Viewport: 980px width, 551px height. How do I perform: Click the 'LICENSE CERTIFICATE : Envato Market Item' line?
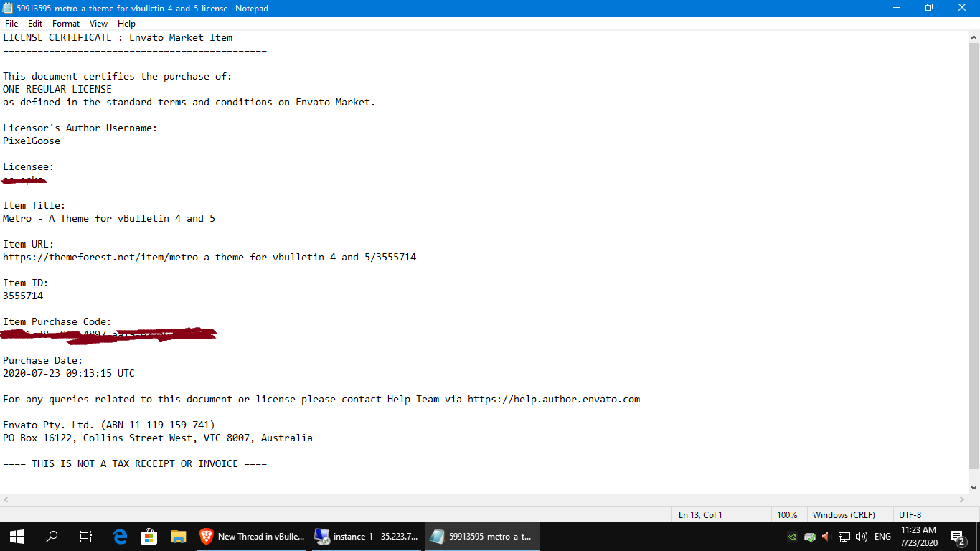click(118, 37)
